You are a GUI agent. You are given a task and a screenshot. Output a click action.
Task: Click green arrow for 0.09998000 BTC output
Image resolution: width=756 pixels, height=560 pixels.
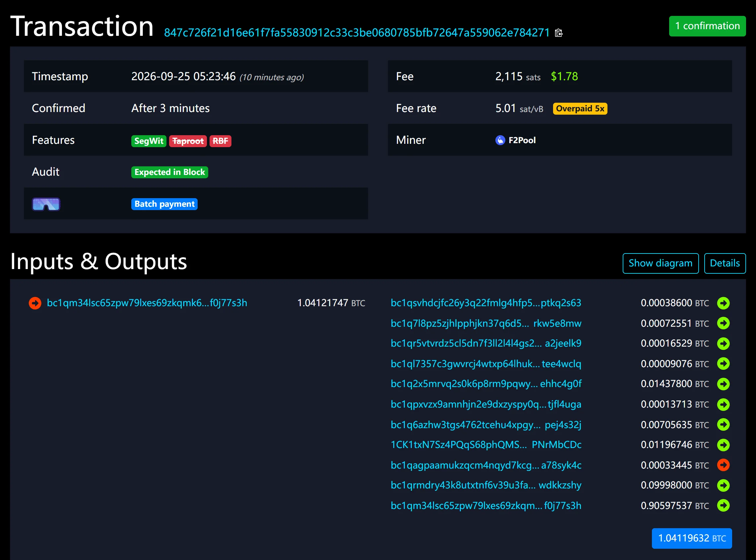[x=723, y=485]
